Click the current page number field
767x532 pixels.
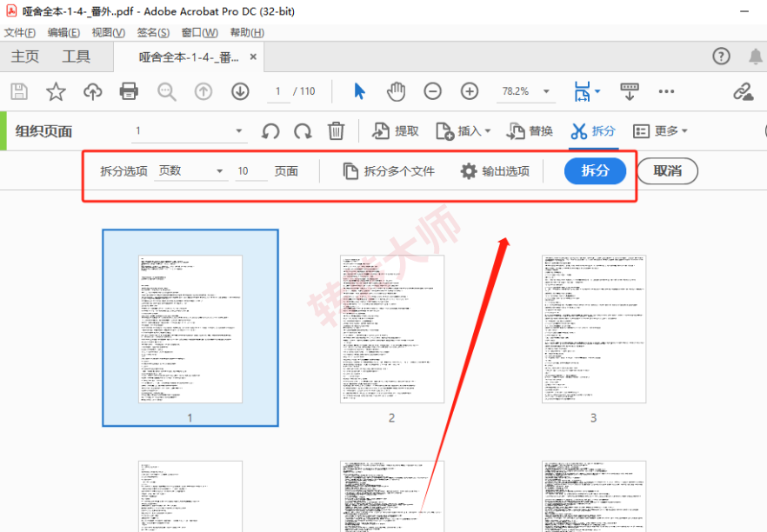pyautogui.click(x=278, y=91)
